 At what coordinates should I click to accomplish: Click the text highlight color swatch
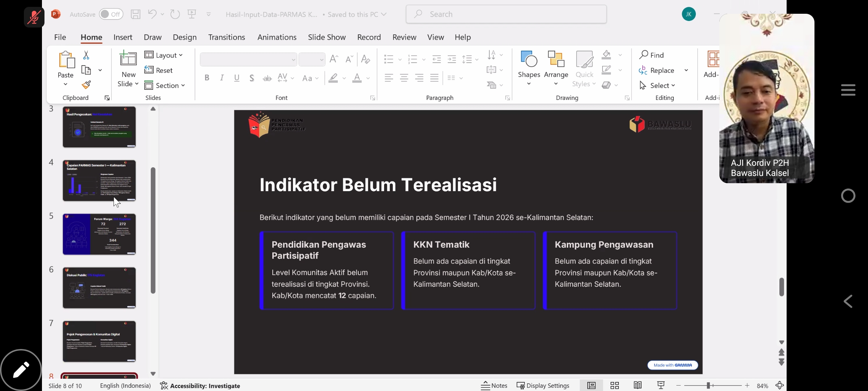[x=333, y=78]
